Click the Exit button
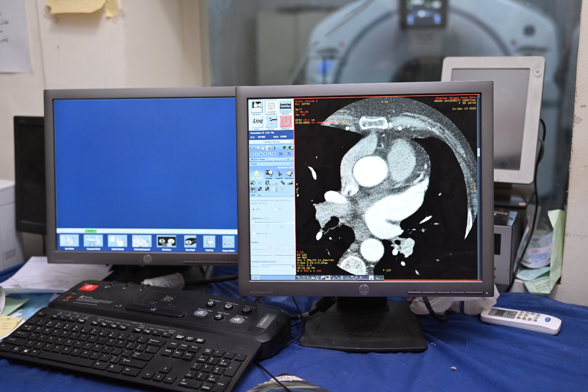The height and width of the screenshot is (392, 588). tap(256, 277)
